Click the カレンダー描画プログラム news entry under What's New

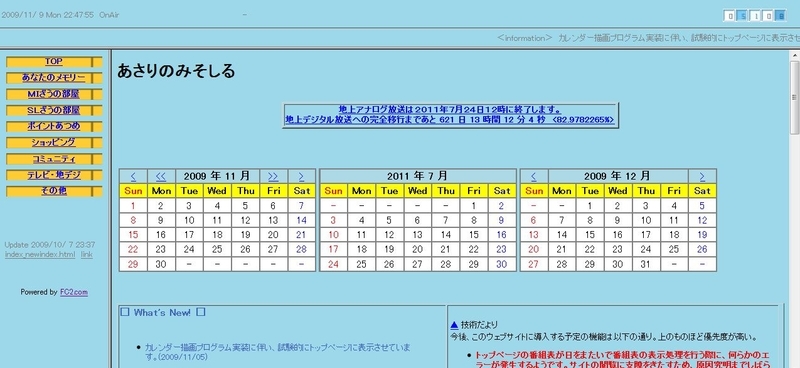coord(277,352)
